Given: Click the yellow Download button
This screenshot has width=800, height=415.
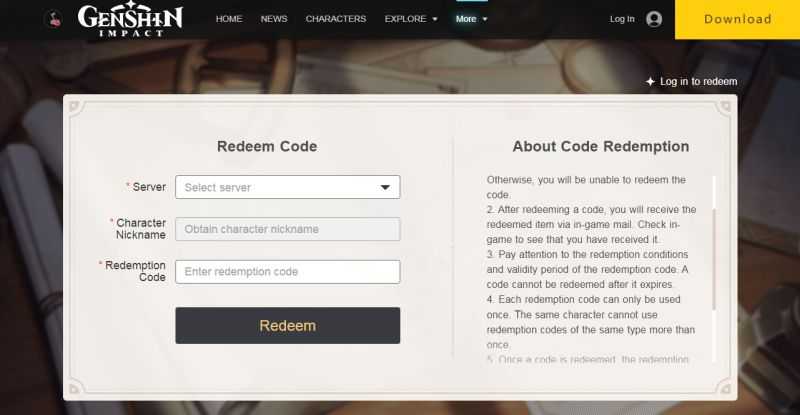Looking at the screenshot, I should [737, 19].
